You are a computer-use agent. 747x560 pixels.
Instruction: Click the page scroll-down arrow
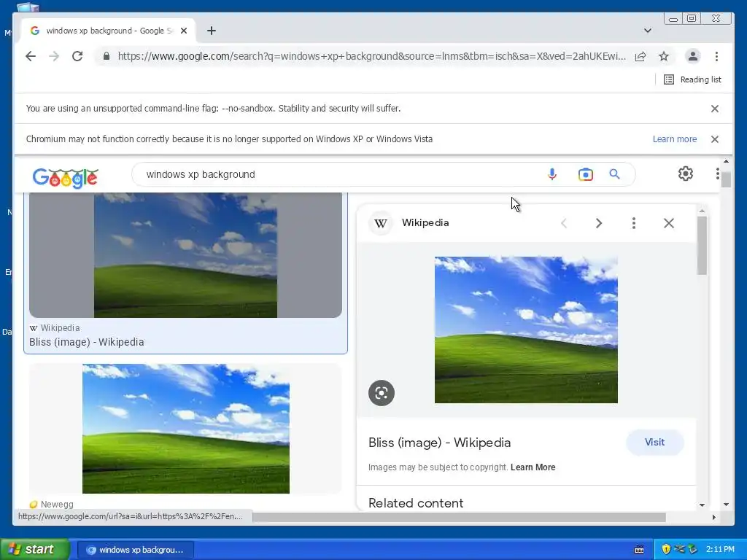pyautogui.click(x=726, y=505)
